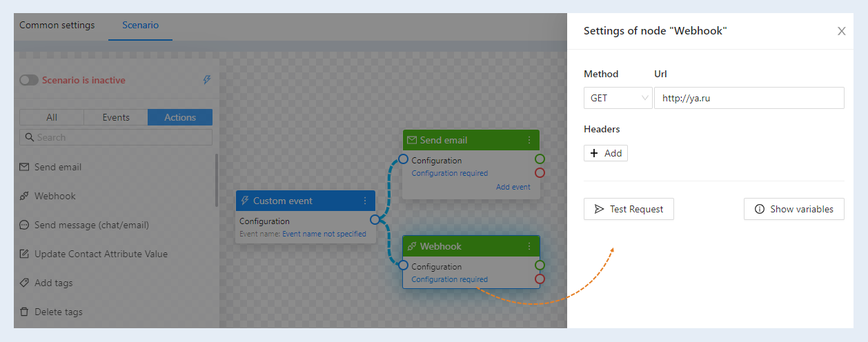Image resolution: width=868 pixels, height=342 pixels.
Task: Click the edit icon for Update Contact Attribute Value
Action: (x=24, y=254)
